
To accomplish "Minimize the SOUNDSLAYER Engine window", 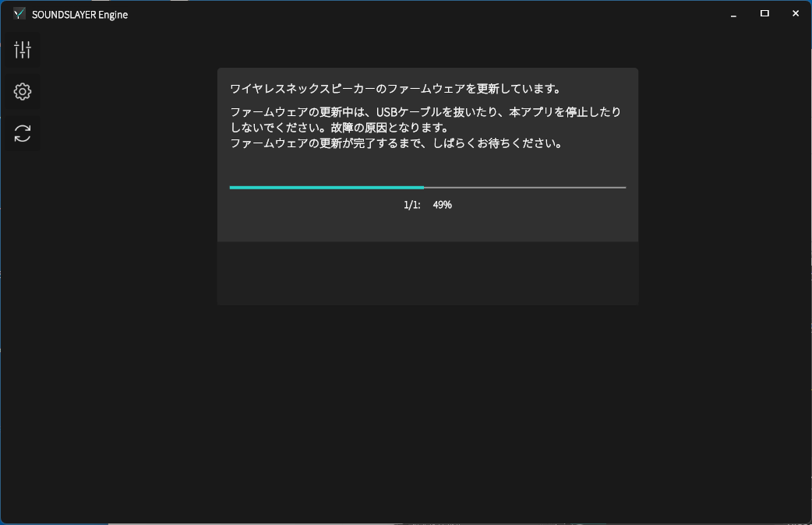I will tap(734, 14).
